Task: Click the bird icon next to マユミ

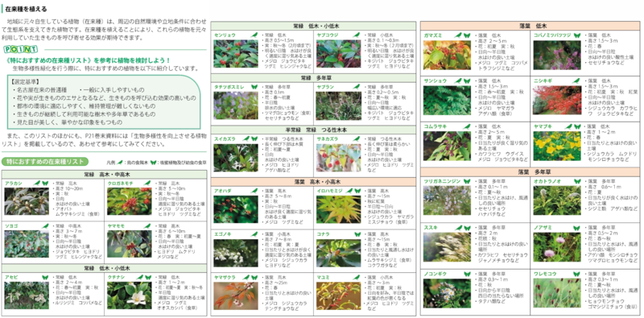Action: pos(357,277)
